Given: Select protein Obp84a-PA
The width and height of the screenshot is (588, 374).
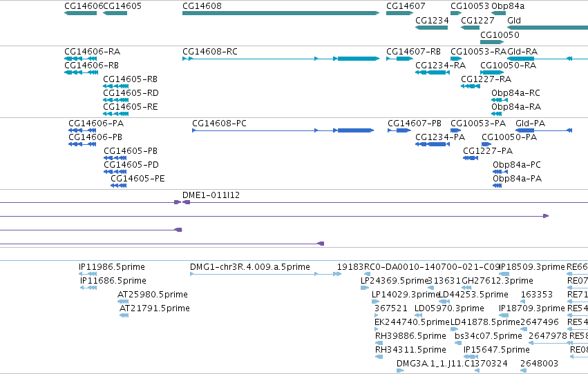Looking at the screenshot, I should pos(497,186).
